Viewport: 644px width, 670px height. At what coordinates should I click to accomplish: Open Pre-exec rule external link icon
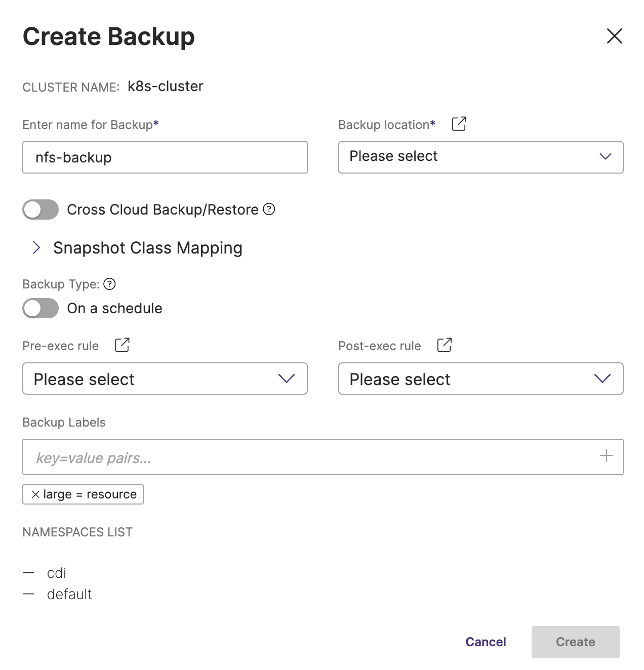(x=122, y=345)
